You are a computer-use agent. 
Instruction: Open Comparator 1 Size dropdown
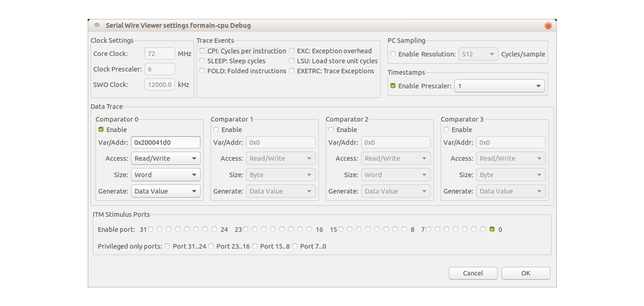coord(280,175)
